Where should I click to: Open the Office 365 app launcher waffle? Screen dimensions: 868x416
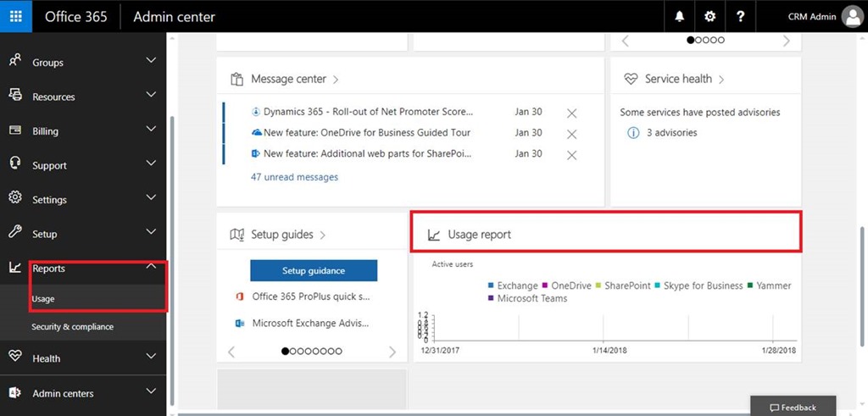tap(16, 16)
